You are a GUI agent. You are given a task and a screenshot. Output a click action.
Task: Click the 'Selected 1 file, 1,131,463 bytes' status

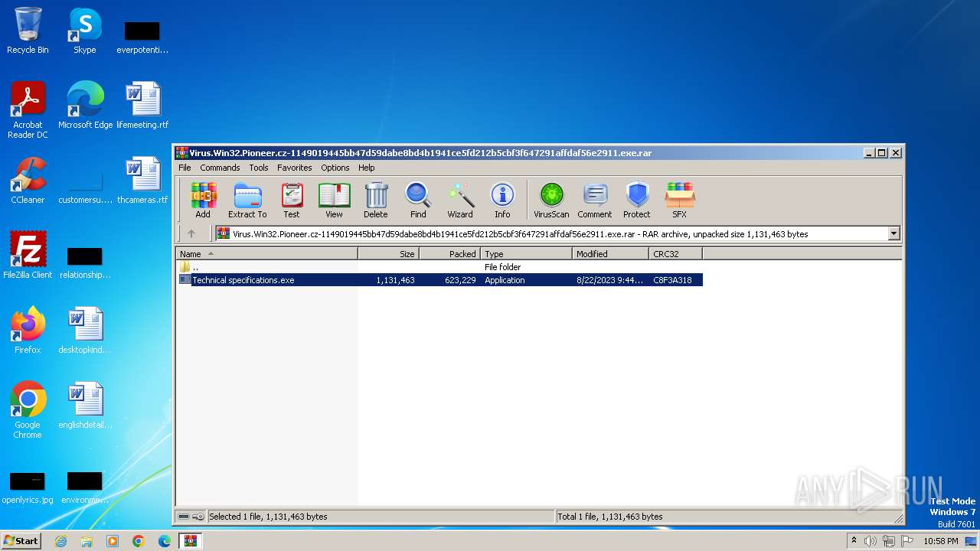click(268, 517)
